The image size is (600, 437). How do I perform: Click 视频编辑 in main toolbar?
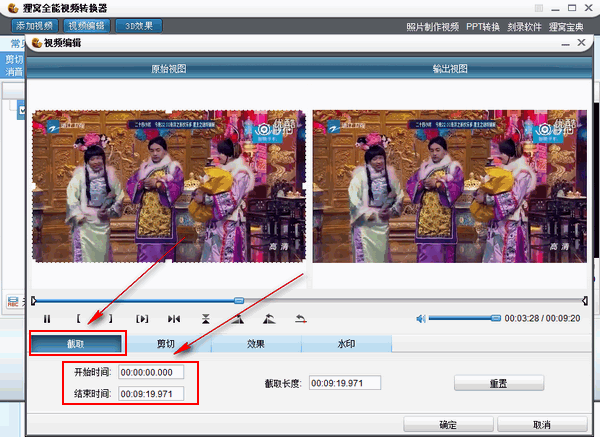86,26
